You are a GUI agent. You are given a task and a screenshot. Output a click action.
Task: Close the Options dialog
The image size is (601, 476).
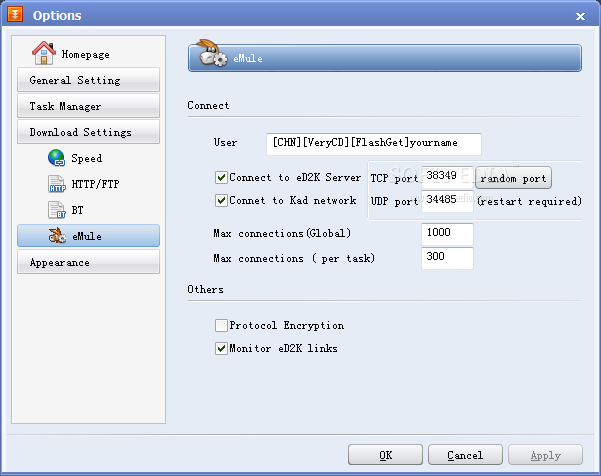[580, 16]
